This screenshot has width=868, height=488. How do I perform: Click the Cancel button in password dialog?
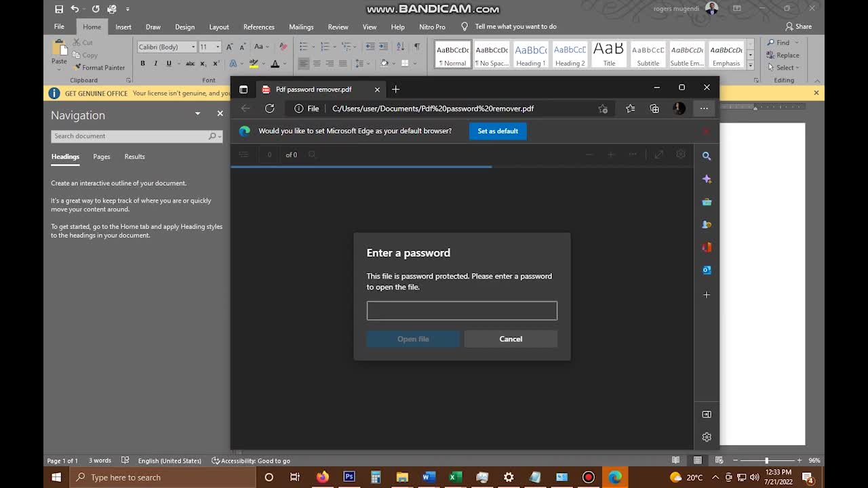511,339
